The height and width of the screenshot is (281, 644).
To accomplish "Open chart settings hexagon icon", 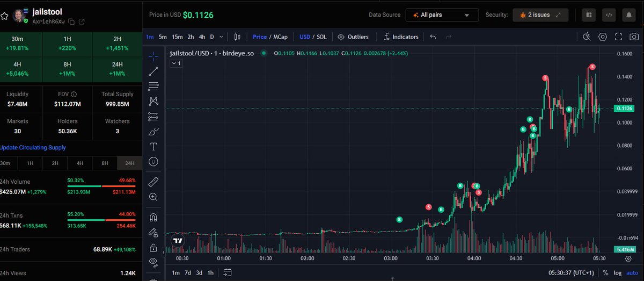I will pos(603,37).
